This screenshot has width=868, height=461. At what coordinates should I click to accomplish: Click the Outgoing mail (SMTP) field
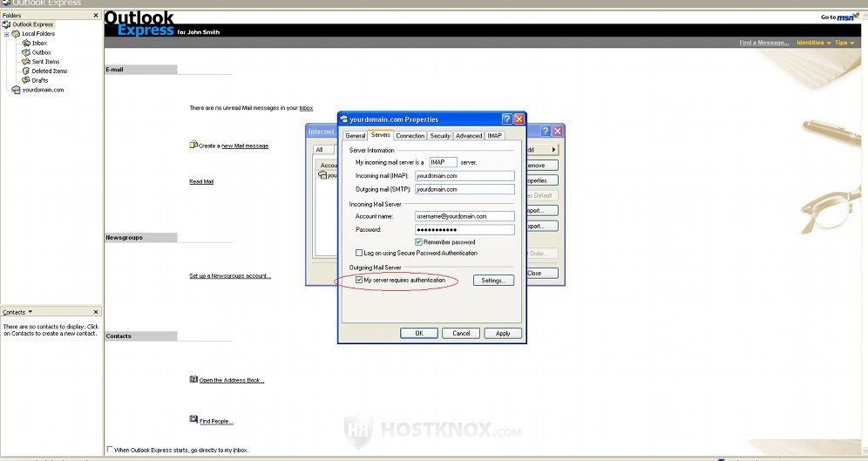(465, 189)
